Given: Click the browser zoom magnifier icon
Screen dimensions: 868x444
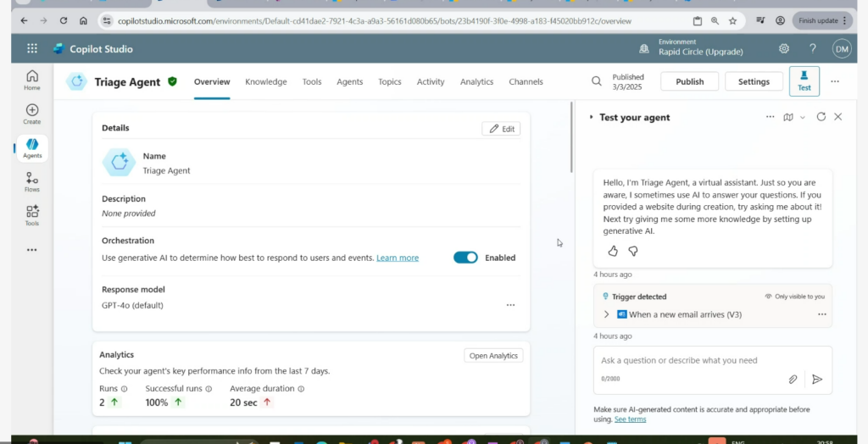Looking at the screenshot, I should tap(715, 20).
